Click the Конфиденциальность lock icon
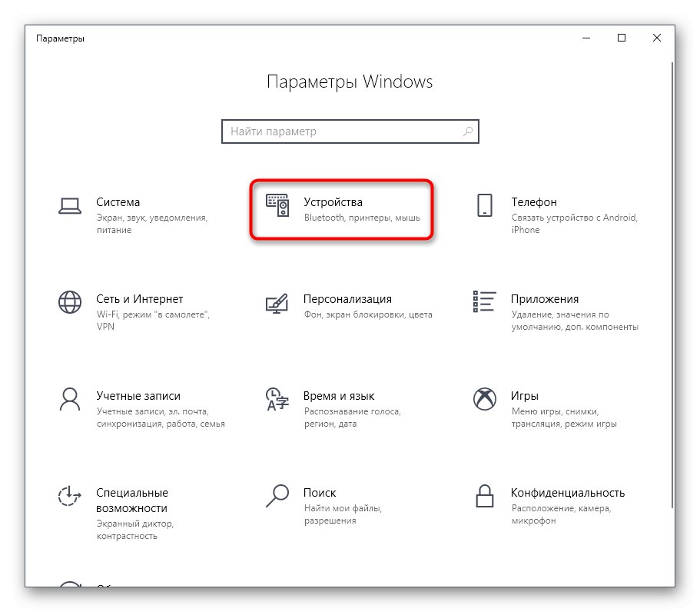Screen dimensions: 700x612 (484, 496)
